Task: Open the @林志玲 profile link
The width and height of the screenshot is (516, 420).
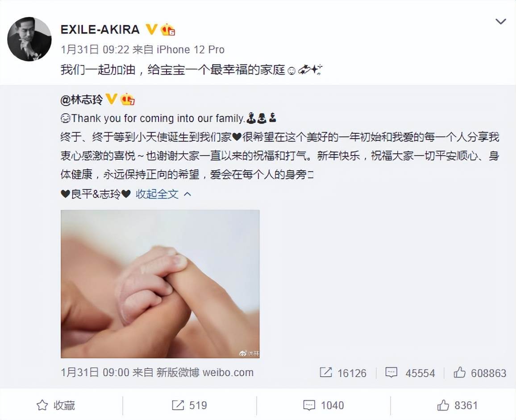Action: pos(82,99)
